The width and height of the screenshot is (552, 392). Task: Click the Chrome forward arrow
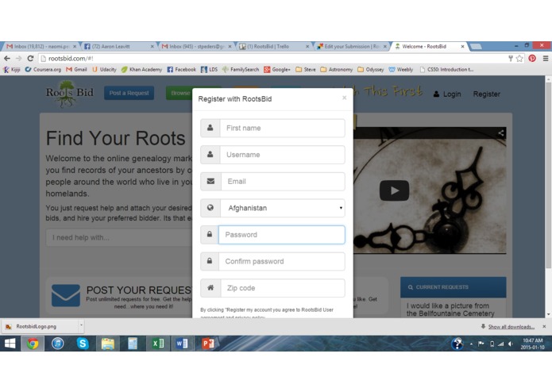(x=18, y=59)
